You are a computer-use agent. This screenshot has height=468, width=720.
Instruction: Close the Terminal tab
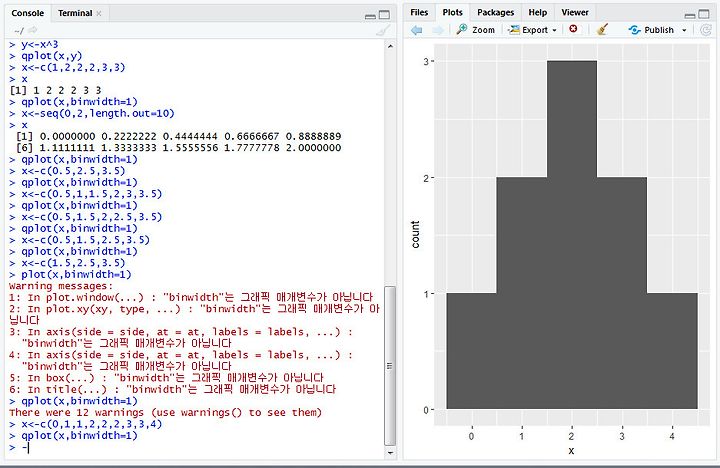point(99,14)
